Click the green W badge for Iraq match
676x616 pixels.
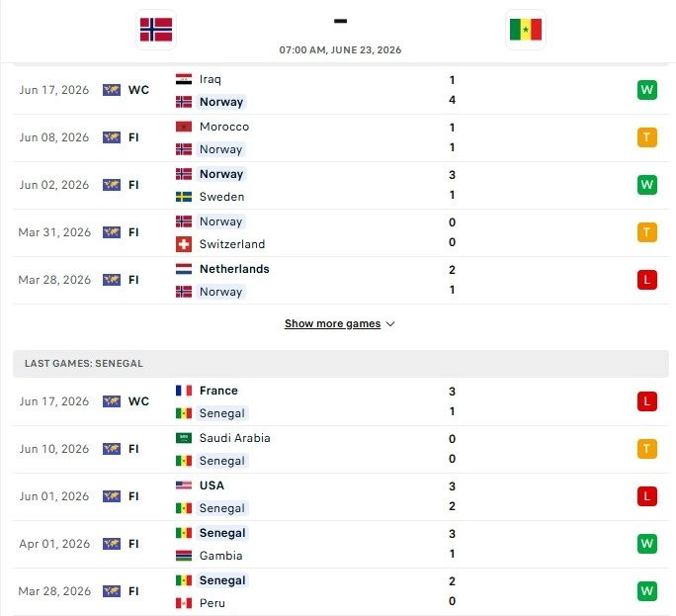646,90
